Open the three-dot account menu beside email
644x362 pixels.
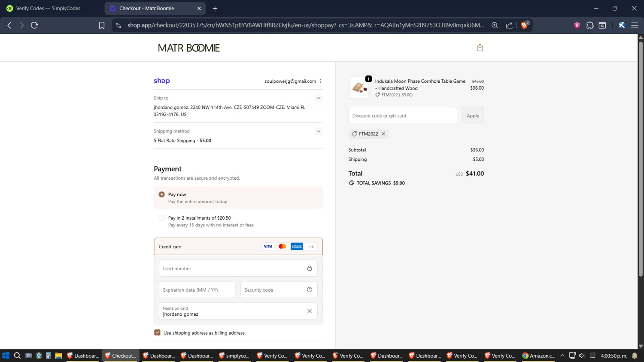tap(320, 81)
